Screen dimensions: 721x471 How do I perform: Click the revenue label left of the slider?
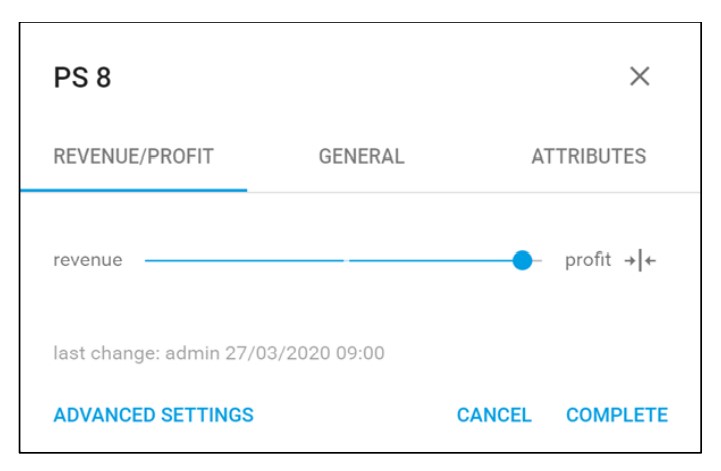tap(88, 260)
